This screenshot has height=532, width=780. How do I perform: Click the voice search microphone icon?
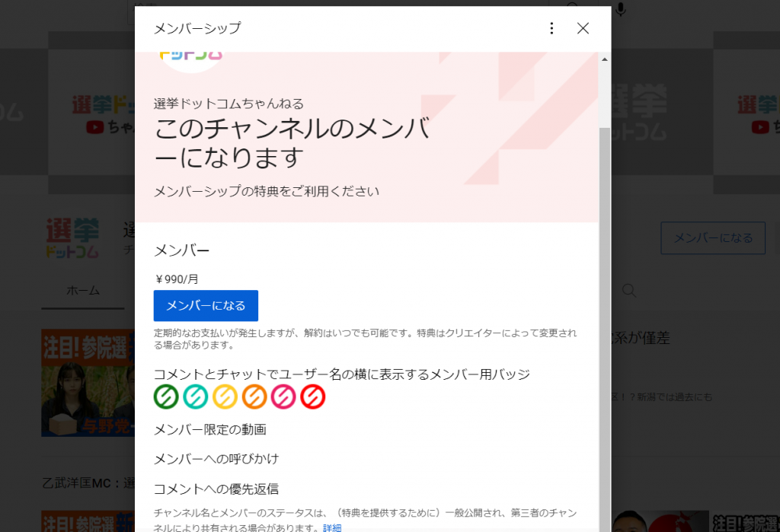pos(621,9)
